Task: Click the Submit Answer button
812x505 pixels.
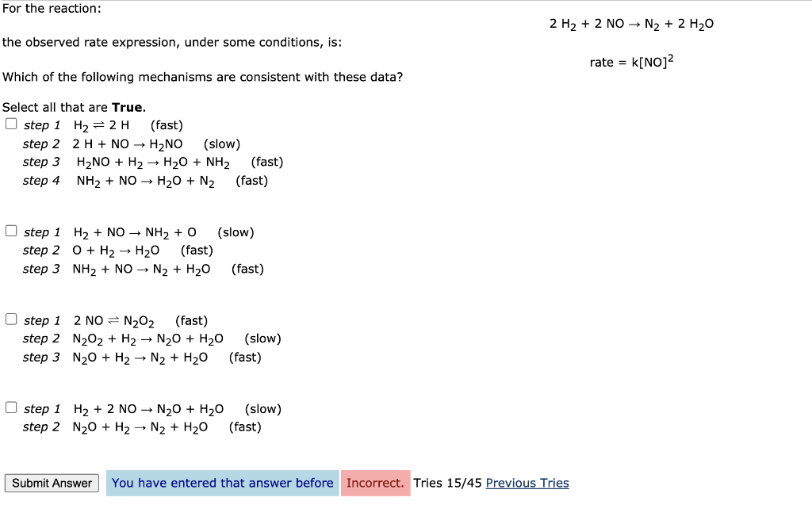Action: pos(51,483)
